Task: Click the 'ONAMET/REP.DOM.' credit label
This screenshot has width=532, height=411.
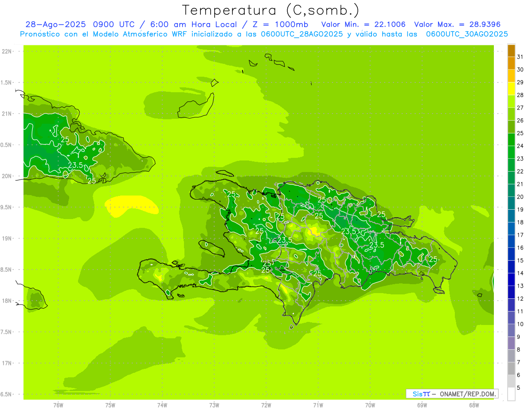Action: pyautogui.click(x=467, y=394)
